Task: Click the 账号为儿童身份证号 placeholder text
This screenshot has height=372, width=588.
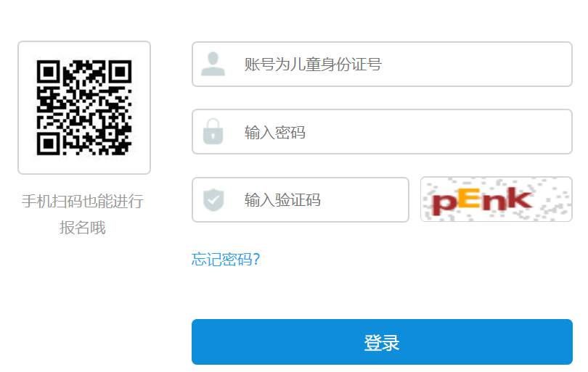Action: (313, 65)
